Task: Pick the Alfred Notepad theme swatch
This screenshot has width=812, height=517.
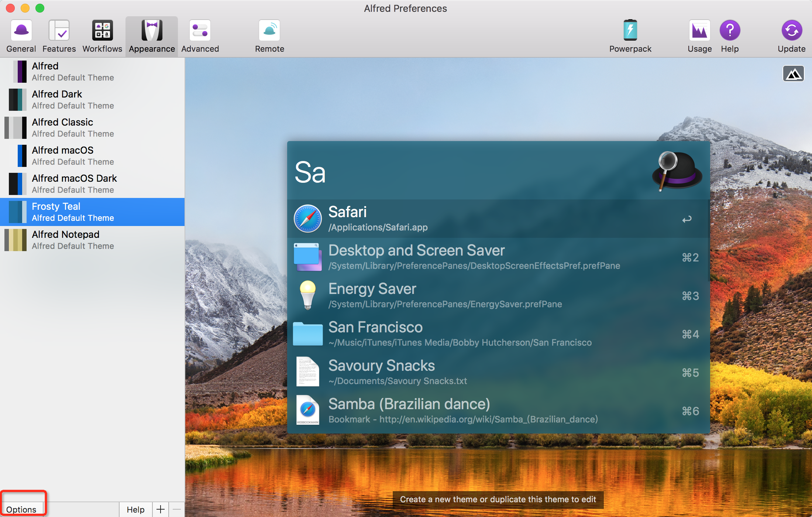Action: pyautogui.click(x=16, y=240)
